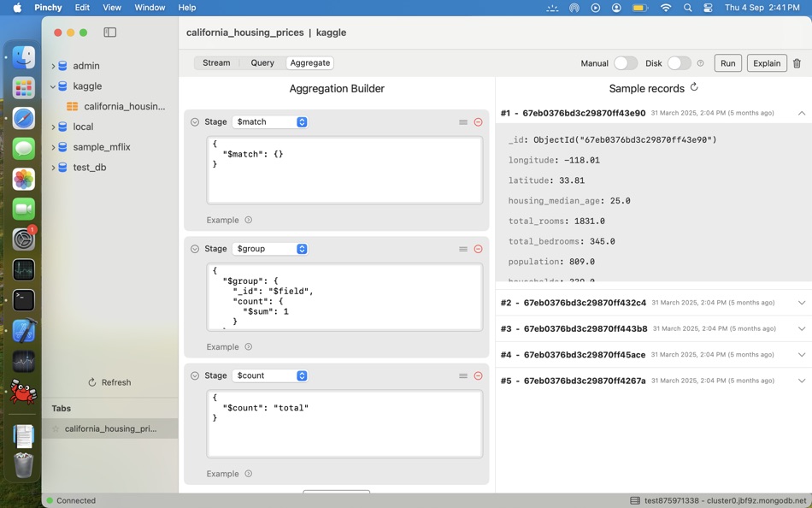Expand sample record #2
This screenshot has width=812, height=508.
[x=801, y=303]
